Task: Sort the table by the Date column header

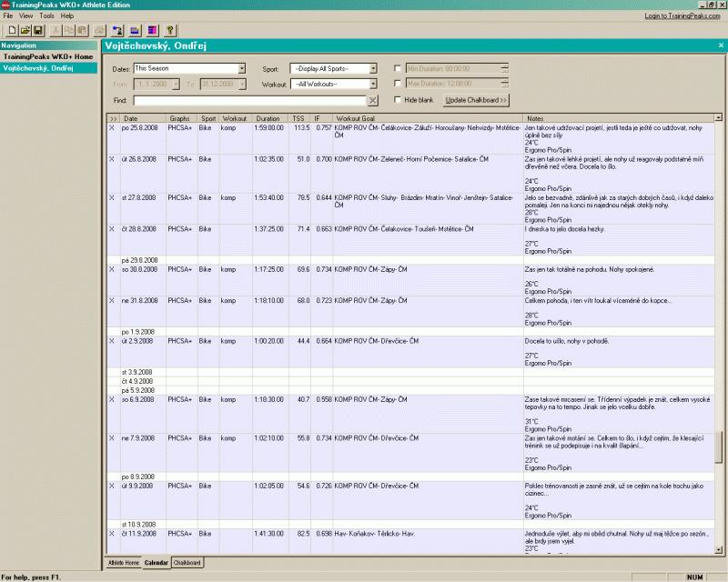Action: (x=143, y=118)
